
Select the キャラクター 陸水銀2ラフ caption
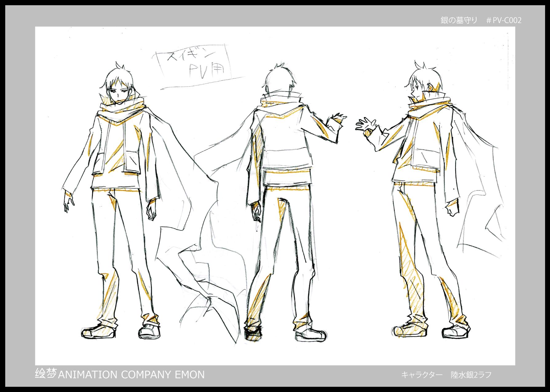[x=446, y=375]
